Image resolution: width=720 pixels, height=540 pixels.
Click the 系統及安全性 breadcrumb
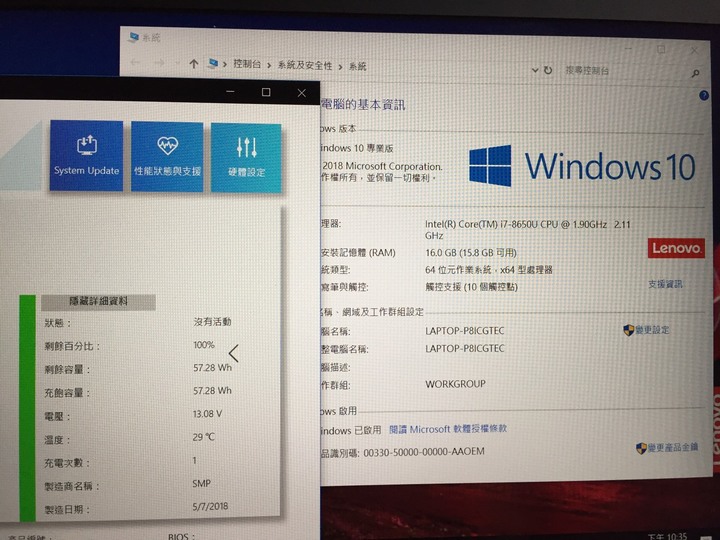(x=305, y=65)
